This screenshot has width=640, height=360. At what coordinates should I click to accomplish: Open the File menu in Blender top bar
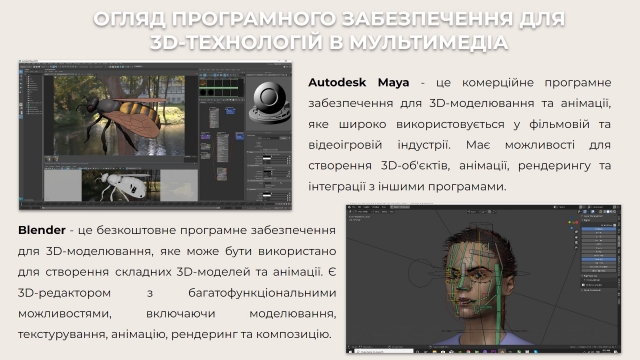tap(353, 207)
